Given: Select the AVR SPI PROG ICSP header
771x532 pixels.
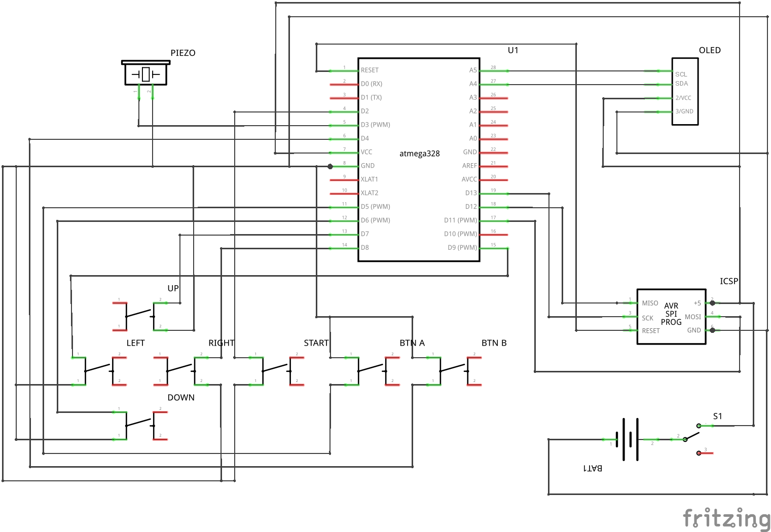Looking at the screenshot, I should pos(670,315).
